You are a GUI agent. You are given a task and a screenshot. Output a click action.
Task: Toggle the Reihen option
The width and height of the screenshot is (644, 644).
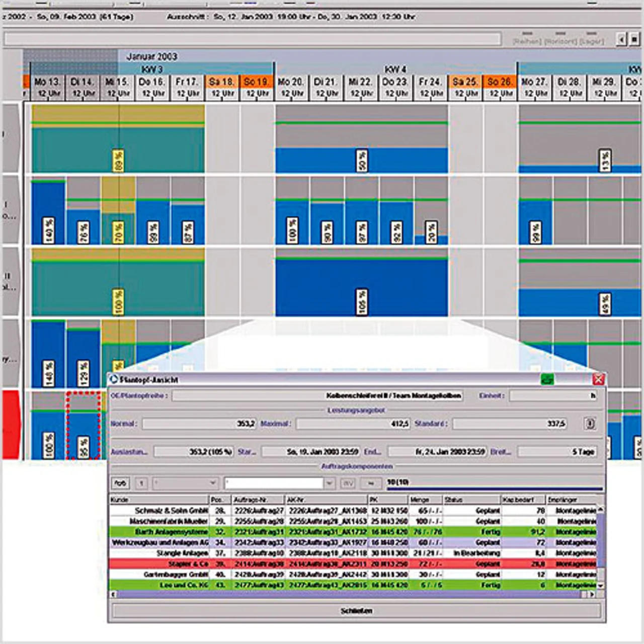tap(527, 40)
